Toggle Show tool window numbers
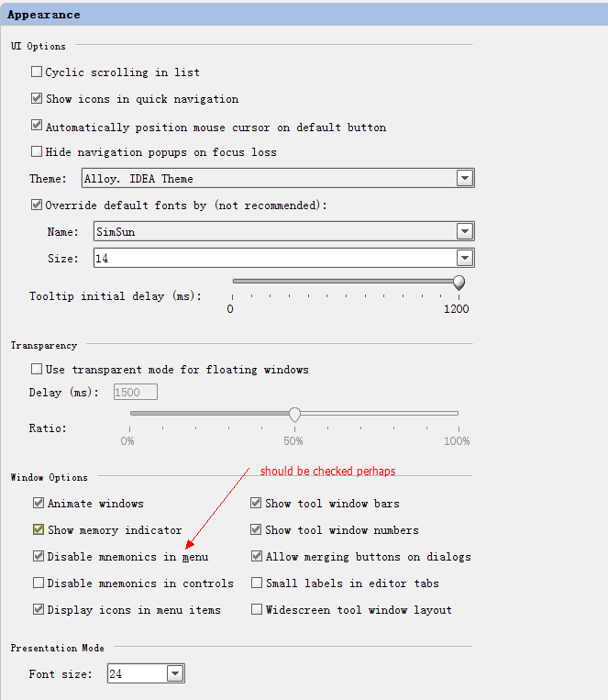This screenshot has height=700, width=608. 256,529
